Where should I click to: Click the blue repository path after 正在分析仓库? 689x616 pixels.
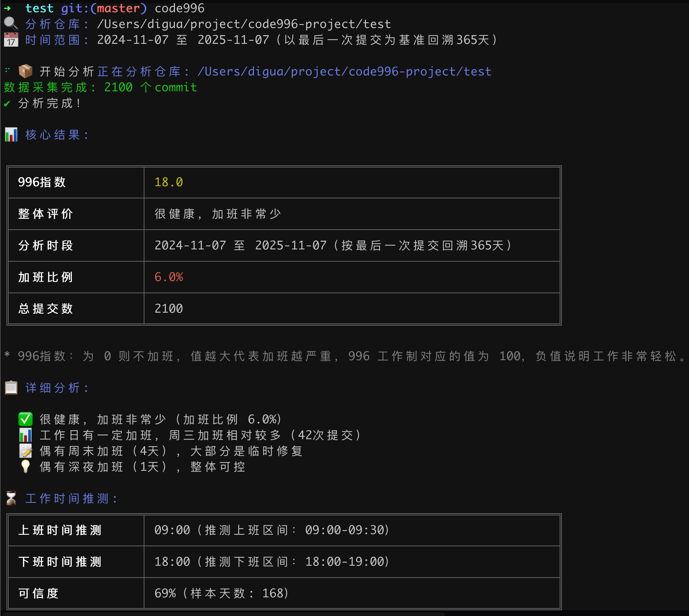coord(344,71)
